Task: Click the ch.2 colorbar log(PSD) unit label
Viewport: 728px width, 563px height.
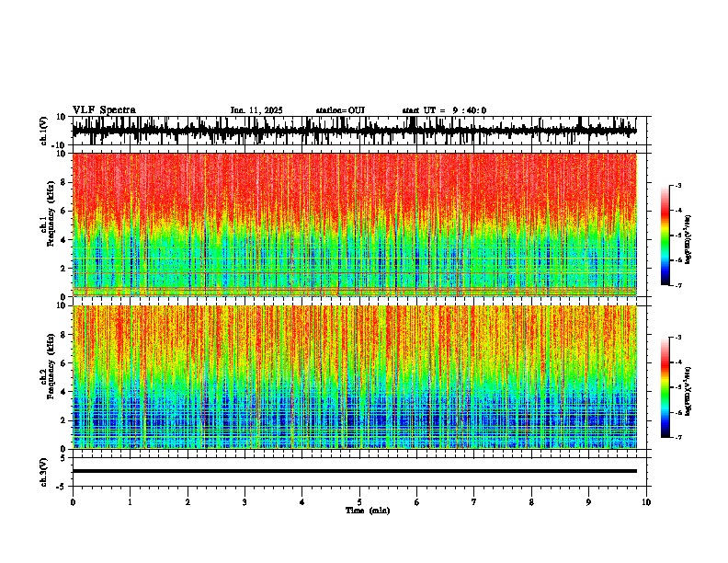Action: coord(688,391)
